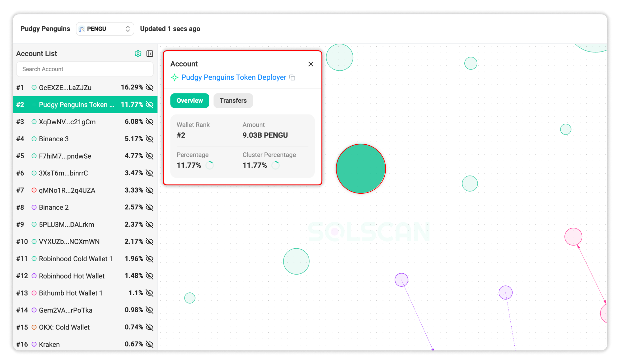Hide the GcEXZE...LaZJZu wallet bubble
Viewport: 620px width, 364px height.
coord(149,87)
